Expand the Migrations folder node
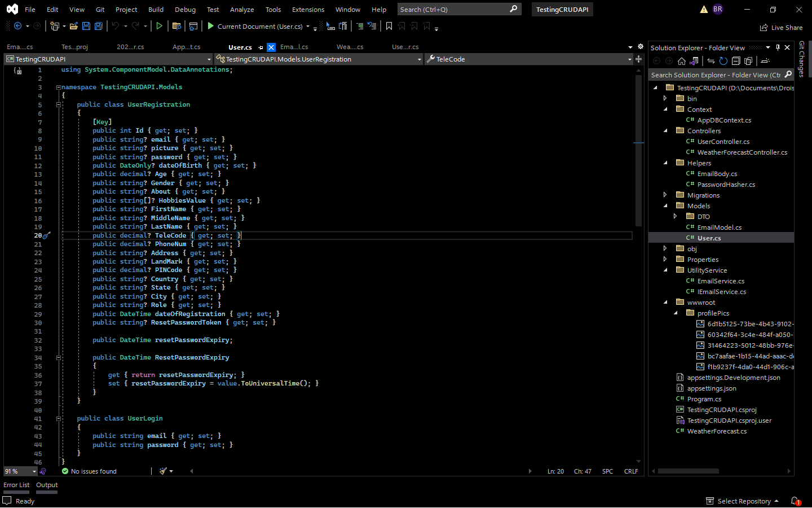The width and height of the screenshot is (812, 508). pyautogui.click(x=665, y=195)
